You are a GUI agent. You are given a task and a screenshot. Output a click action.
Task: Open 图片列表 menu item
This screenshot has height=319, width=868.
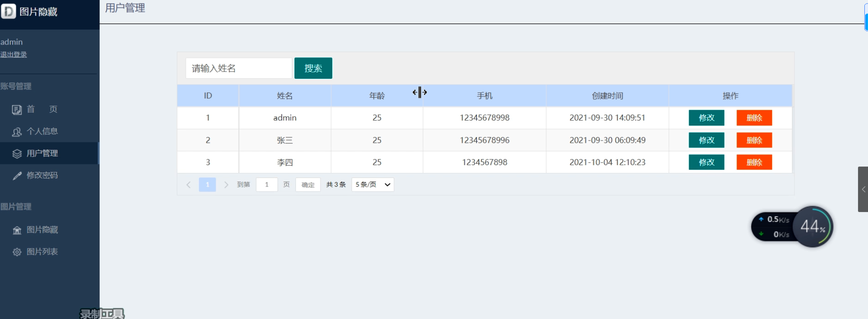(x=49, y=252)
